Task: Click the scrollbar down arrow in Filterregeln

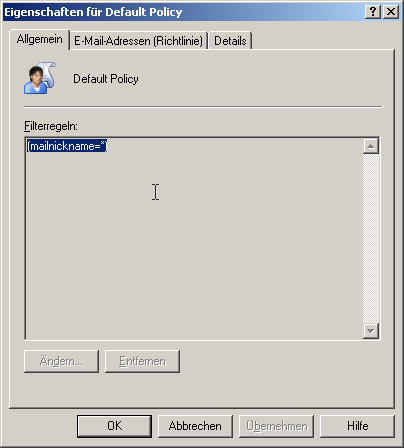Action: 371,331
